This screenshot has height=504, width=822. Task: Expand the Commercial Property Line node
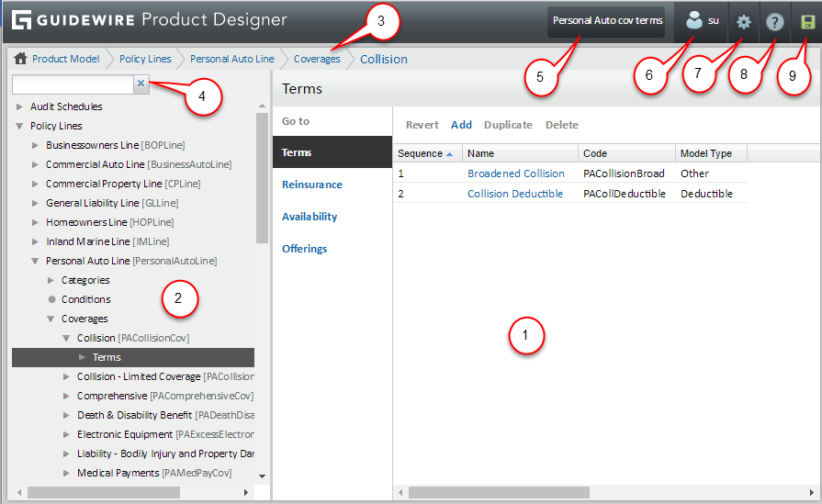35,184
